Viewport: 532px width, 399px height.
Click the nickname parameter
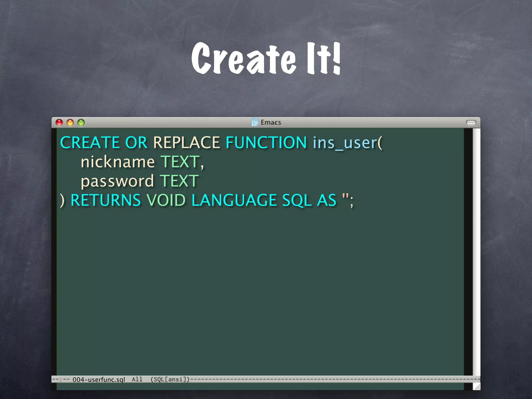pyautogui.click(x=118, y=162)
